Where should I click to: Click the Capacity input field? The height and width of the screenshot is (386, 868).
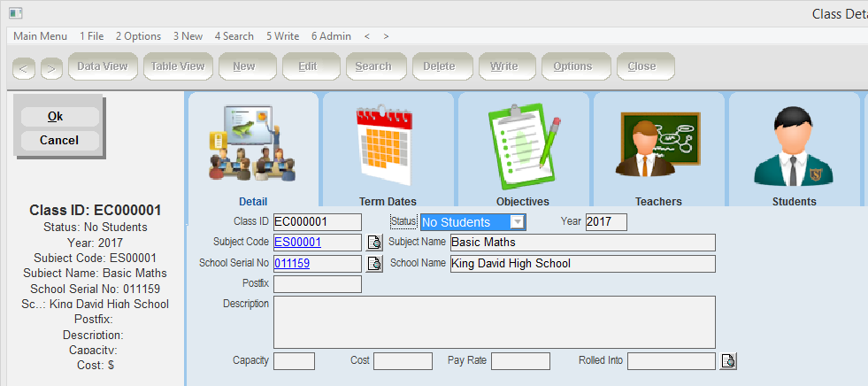tap(294, 361)
